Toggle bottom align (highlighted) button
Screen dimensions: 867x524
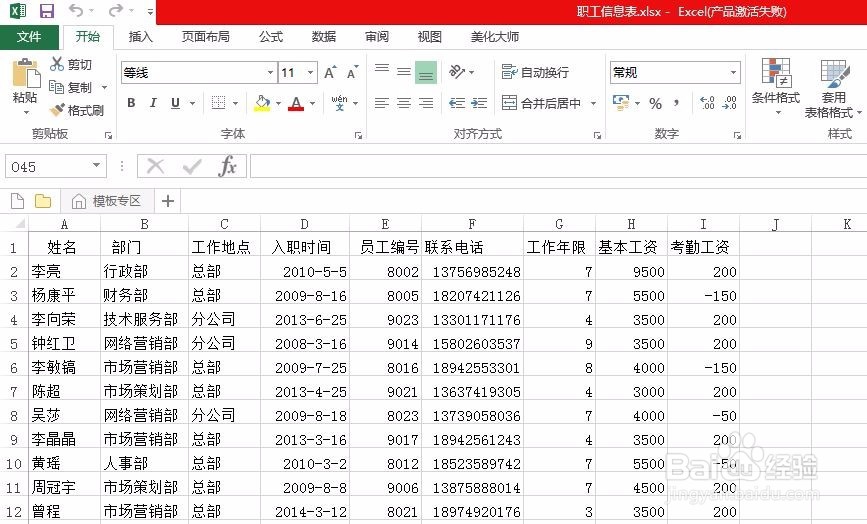coord(426,72)
